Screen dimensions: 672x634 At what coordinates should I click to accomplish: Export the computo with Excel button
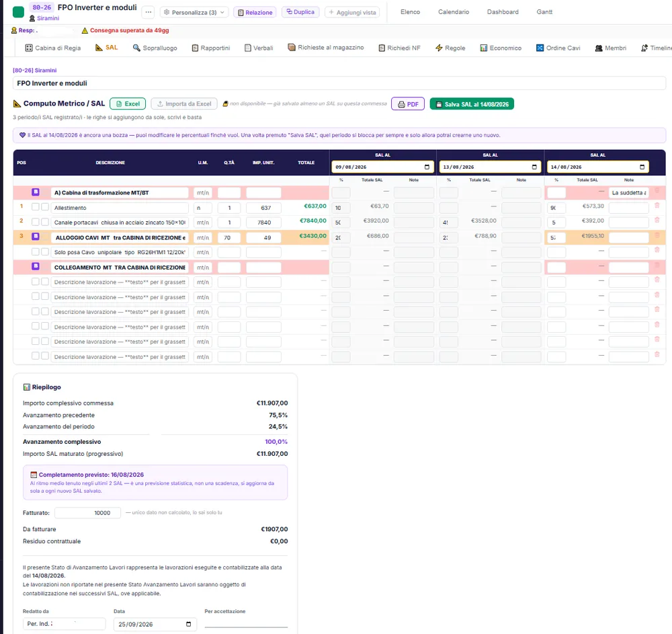[128, 104]
